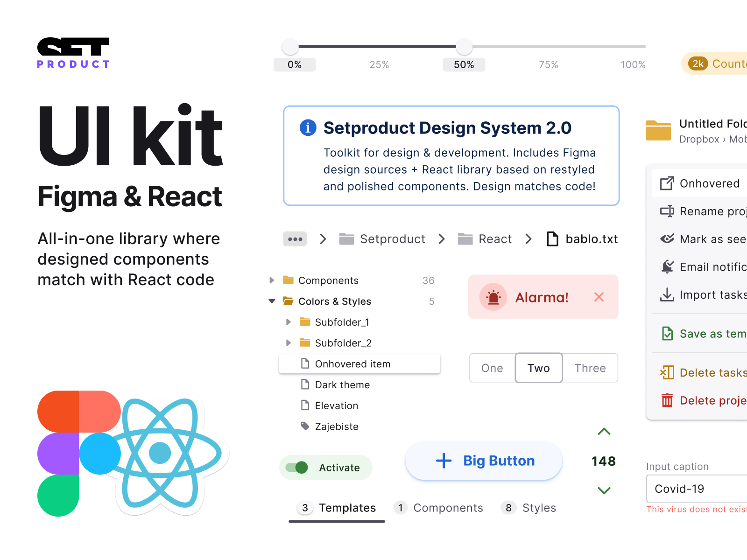Move the slider handle to 50%
The width and height of the screenshot is (747, 560).
tap(464, 47)
